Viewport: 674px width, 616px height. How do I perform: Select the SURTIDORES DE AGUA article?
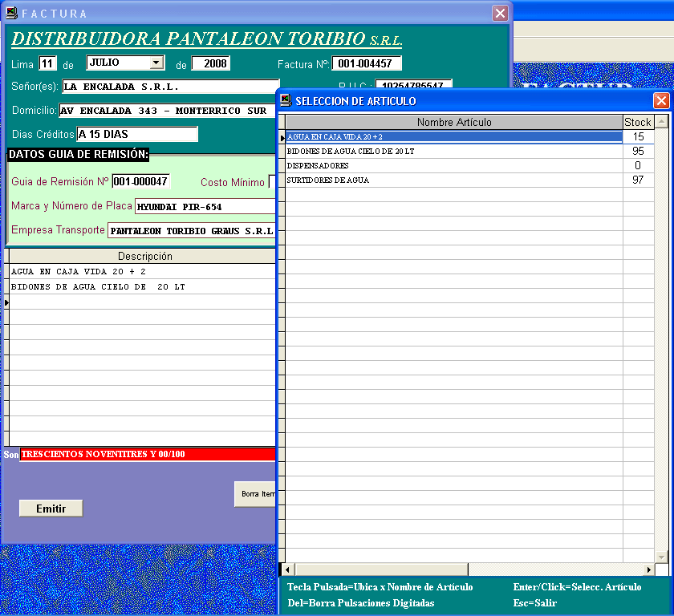click(454, 180)
